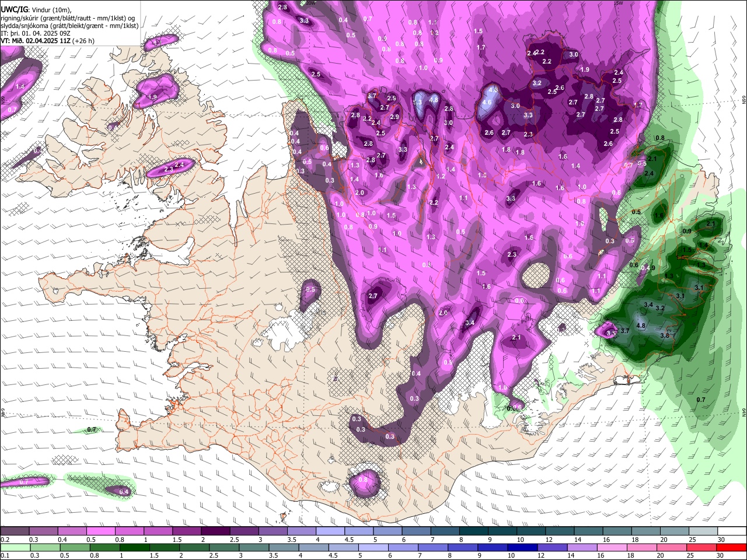Viewport: 747px width, 560px height.
Task: Pick the teal 12 swatch in snow scale
Action: [x=560, y=531]
